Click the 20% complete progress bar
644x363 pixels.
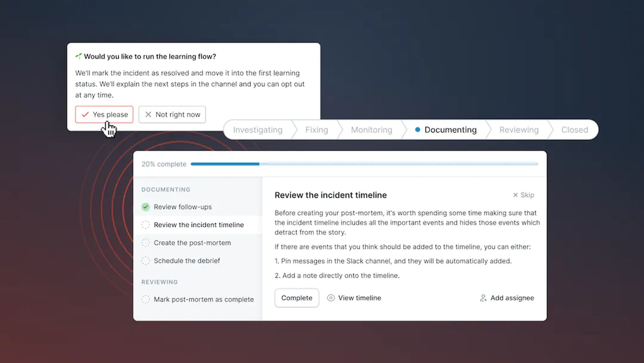pyautogui.click(x=364, y=164)
